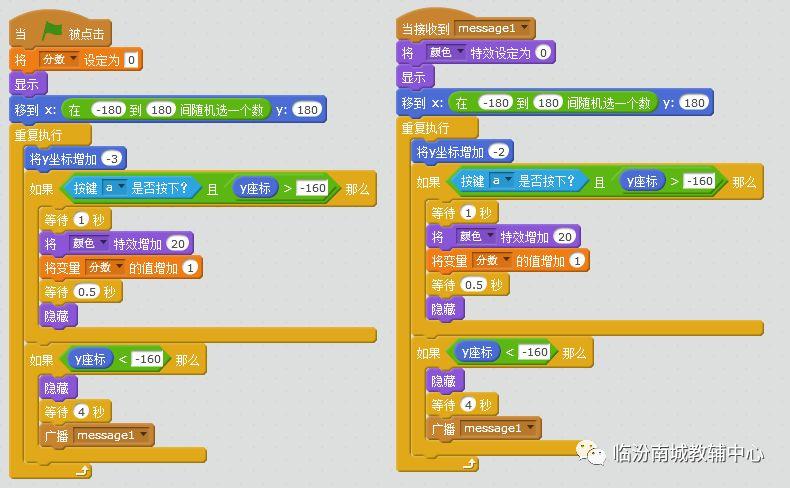This screenshot has width=790, height=488.
Task: Click the y: 180 field in the left 移到 block
Action: tap(307, 110)
